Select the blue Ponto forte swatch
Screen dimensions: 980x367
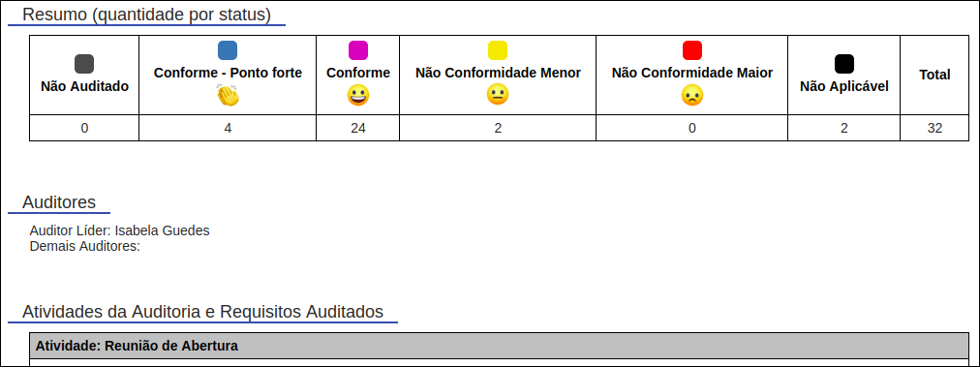pos(228,50)
